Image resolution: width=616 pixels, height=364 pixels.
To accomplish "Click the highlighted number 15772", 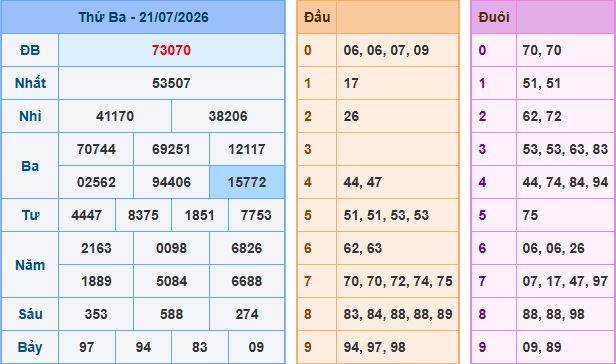I will [247, 182].
